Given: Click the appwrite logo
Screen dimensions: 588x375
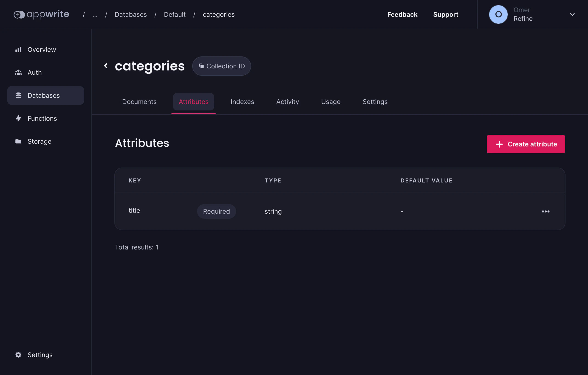Looking at the screenshot, I should click(42, 14).
